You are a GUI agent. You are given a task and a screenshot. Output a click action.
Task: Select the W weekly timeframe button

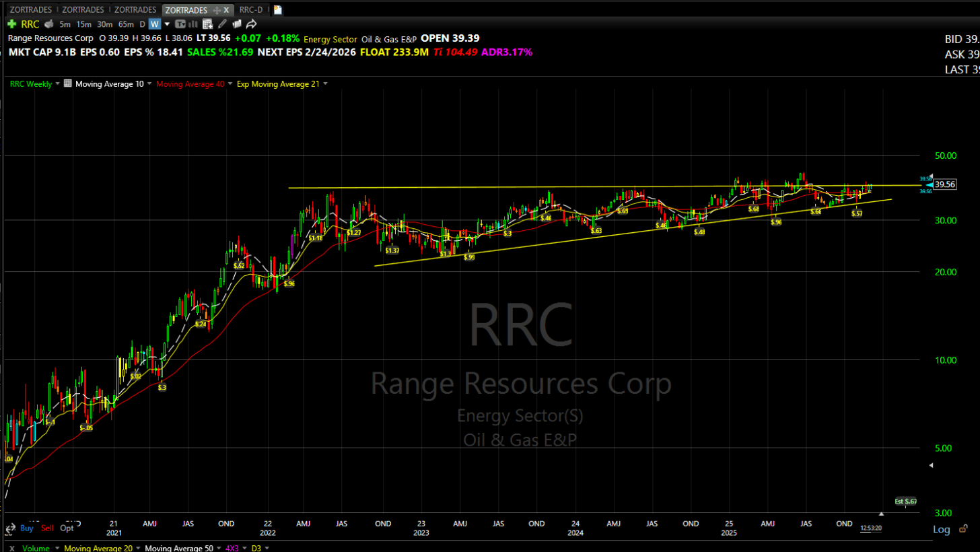pos(155,24)
